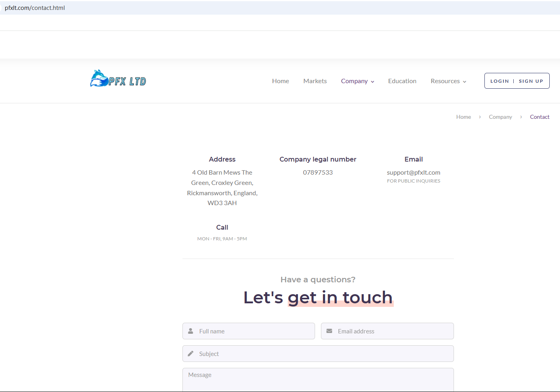560x392 pixels.
Task: Open the Home menu item
Action: (281, 81)
